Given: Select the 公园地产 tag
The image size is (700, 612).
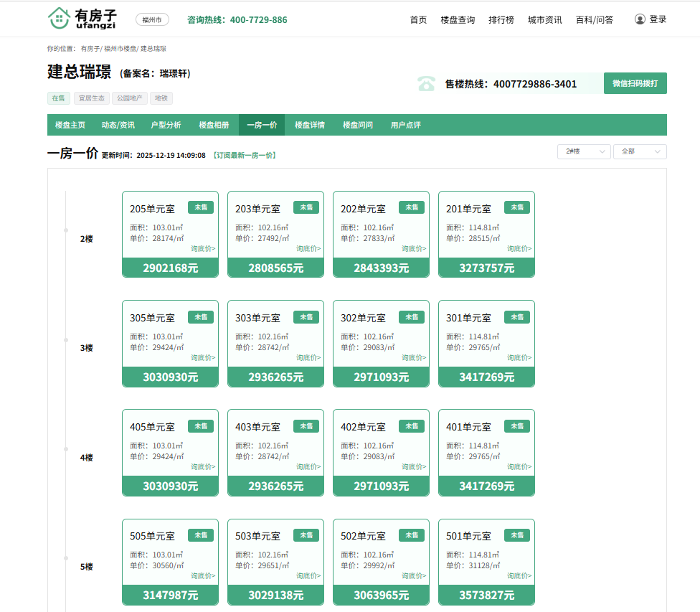Looking at the screenshot, I should pos(129,98).
